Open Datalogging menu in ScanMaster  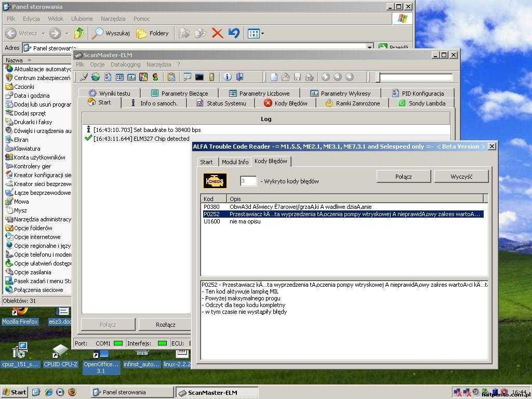click(x=126, y=64)
